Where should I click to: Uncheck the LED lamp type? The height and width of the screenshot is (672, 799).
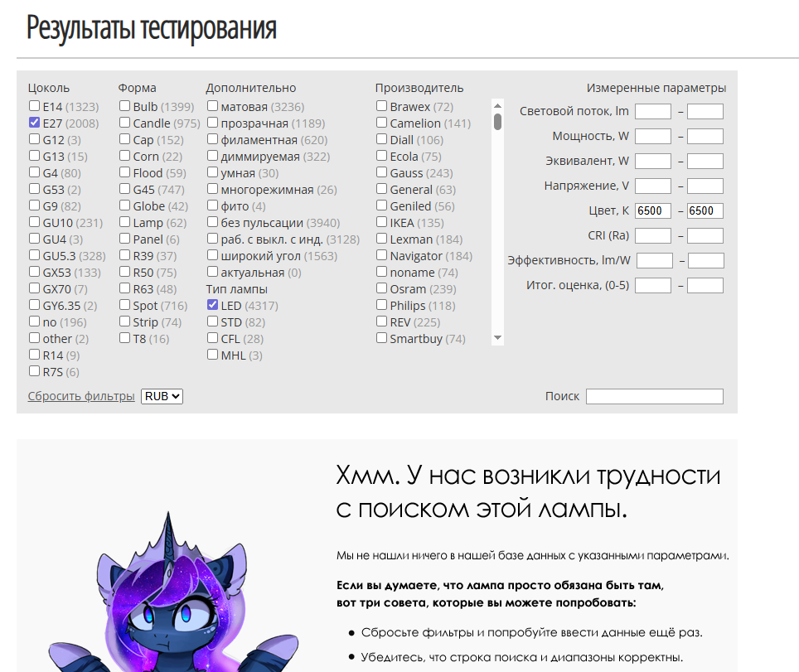point(213,305)
